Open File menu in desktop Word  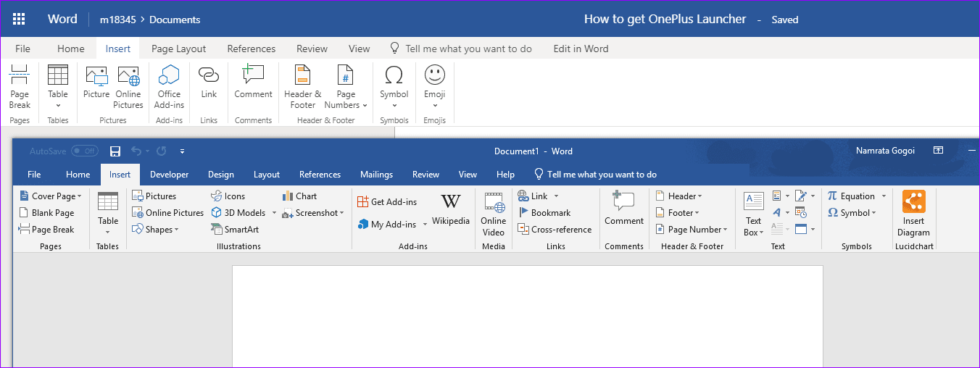pyautogui.click(x=34, y=175)
